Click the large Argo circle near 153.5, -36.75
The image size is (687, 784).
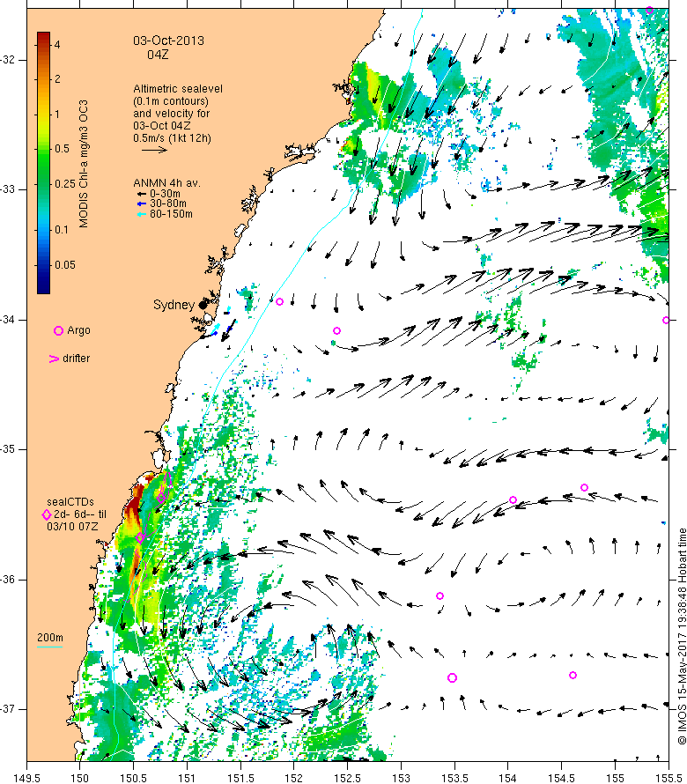(452, 678)
